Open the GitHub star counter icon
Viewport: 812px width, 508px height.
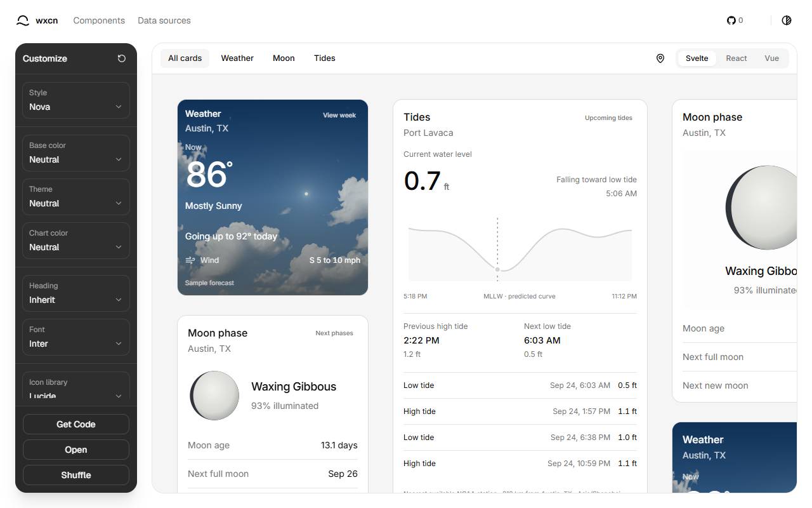click(731, 20)
